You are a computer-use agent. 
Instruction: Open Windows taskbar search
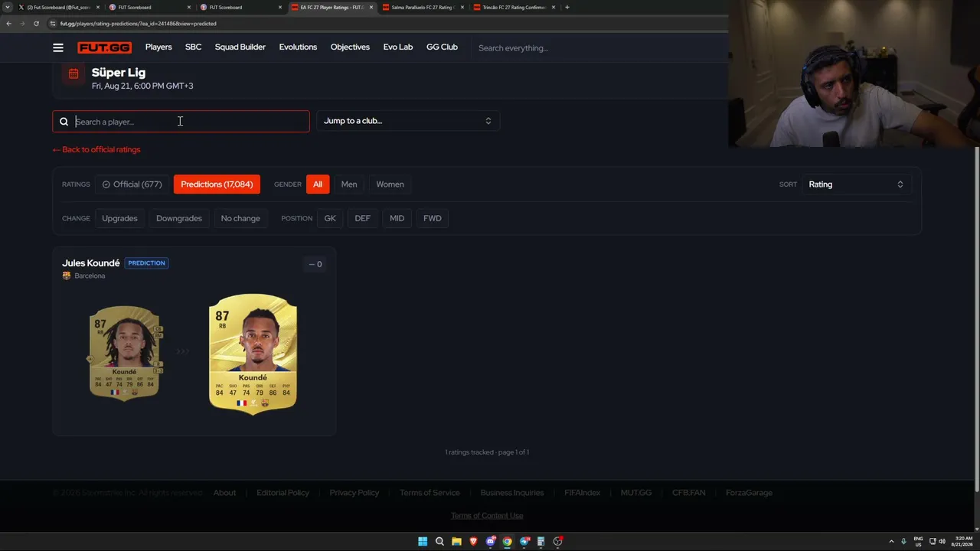pos(439,542)
